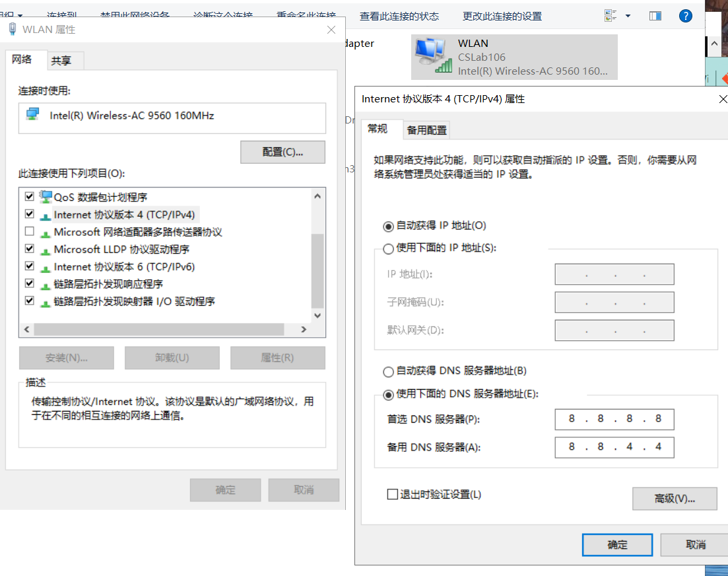Click the 首选 DNS 服务器 input field

pyautogui.click(x=614, y=419)
